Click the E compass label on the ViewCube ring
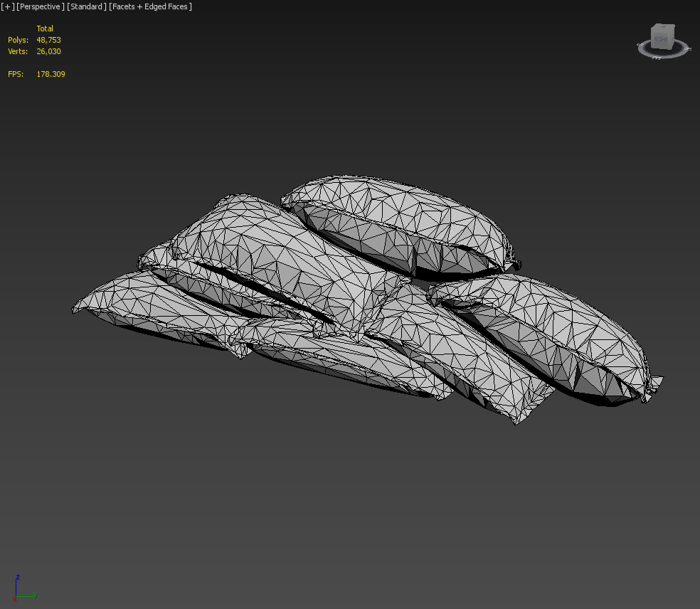 pos(687,48)
